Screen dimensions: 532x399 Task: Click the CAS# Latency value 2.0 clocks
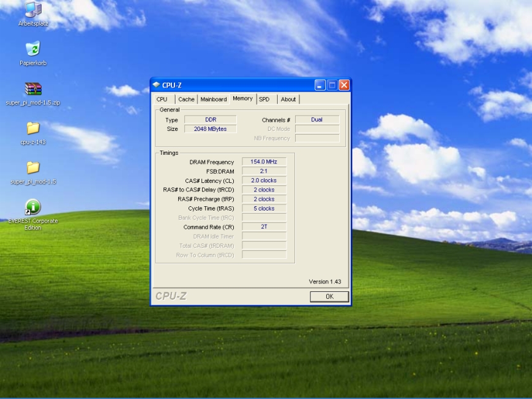264,181
